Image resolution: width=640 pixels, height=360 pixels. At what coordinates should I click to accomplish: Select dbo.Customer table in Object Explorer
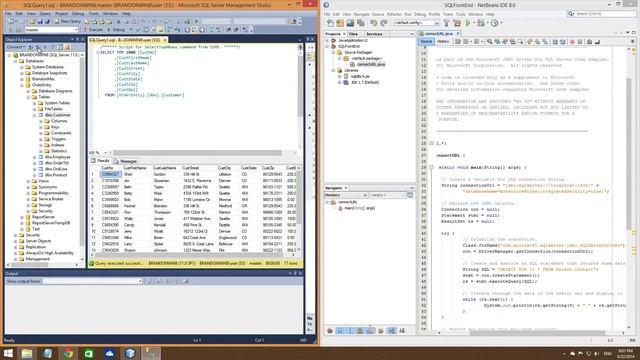[x=58, y=115]
